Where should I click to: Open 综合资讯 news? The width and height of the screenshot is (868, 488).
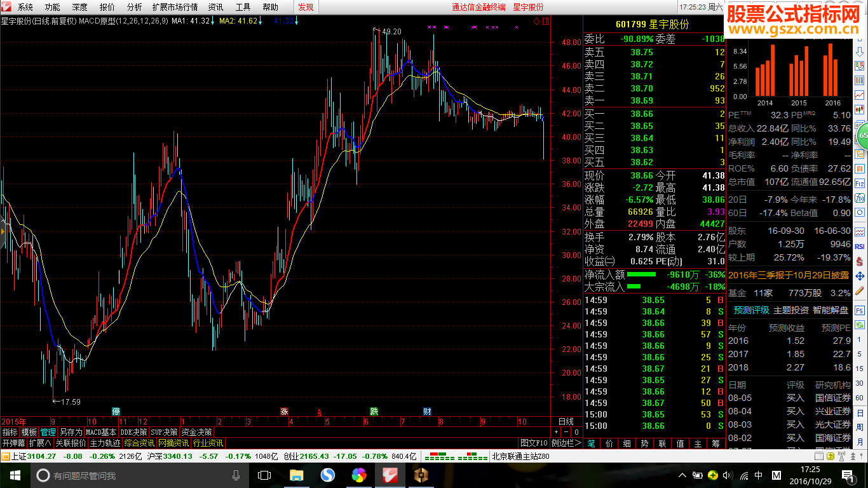139,443
